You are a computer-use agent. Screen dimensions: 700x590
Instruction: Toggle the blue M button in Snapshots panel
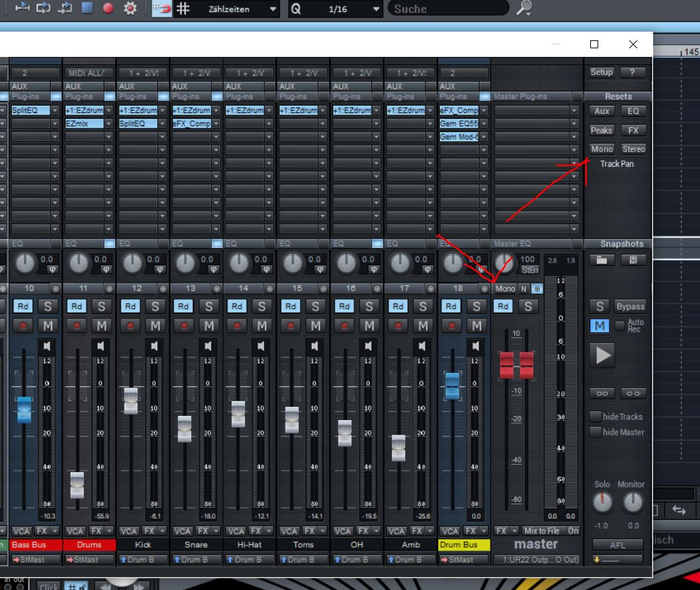600,325
